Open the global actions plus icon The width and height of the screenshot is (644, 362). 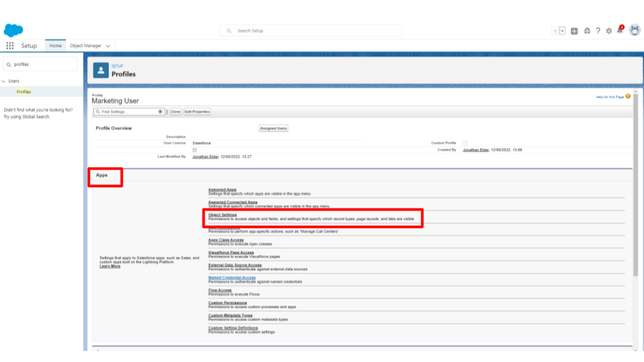point(574,31)
